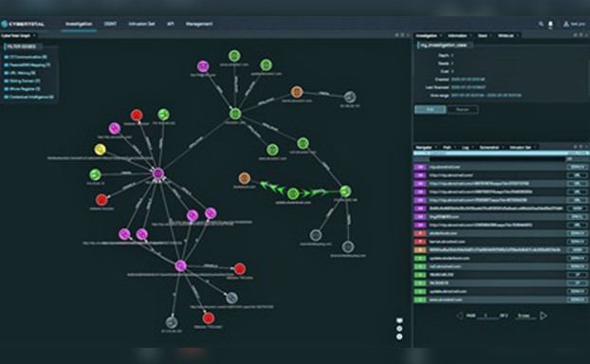Click the search magnifier icon in header
Screen dimensions: 590x364
tap(541, 24)
